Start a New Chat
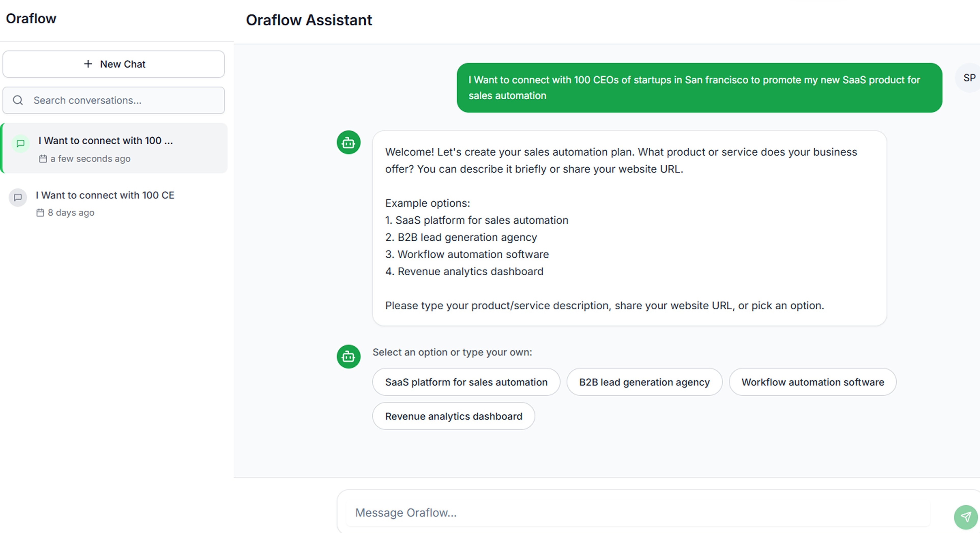Image resolution: width=980 pixels, height=533 pixels. pos(114,64)
